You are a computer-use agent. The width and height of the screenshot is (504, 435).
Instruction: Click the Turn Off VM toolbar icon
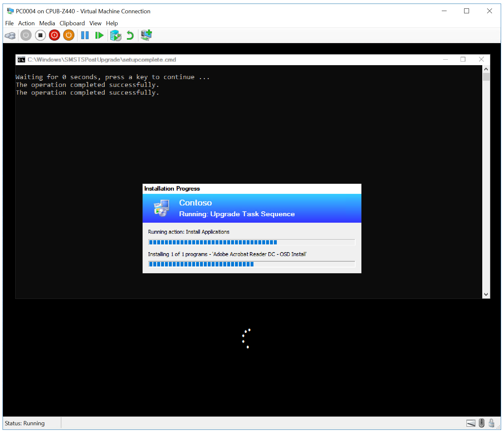coord(40,35)
